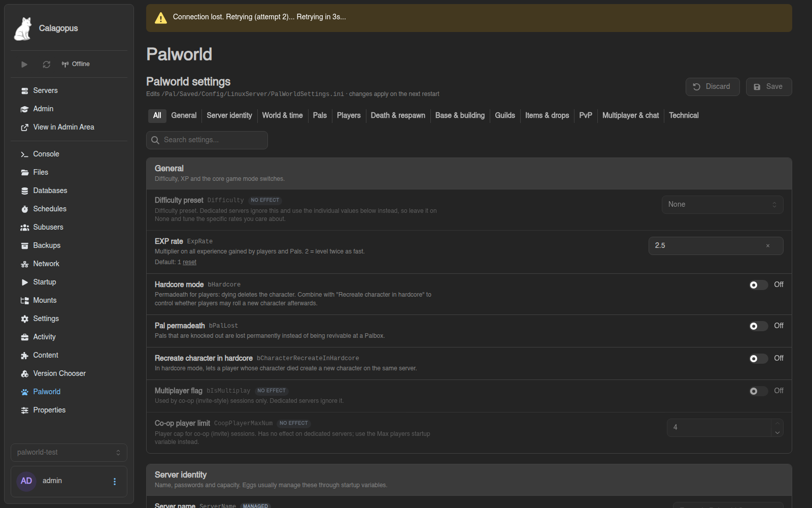Open Admin via graduation cap icon
Screen dimensions: 812x508
point(24,109)
